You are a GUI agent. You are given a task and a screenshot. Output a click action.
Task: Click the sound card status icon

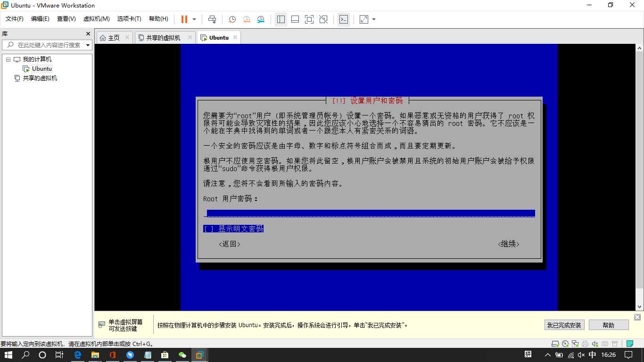tap(595, 344)
